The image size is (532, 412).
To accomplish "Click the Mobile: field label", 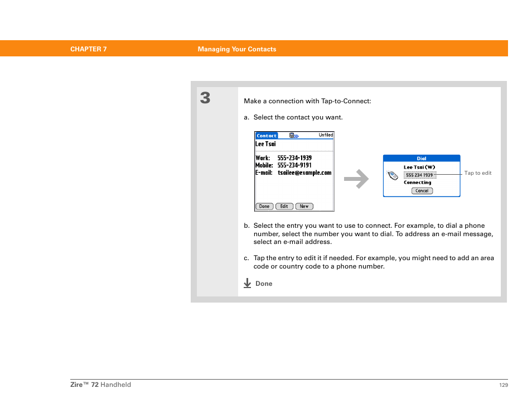I will click(x=264, y=165).
